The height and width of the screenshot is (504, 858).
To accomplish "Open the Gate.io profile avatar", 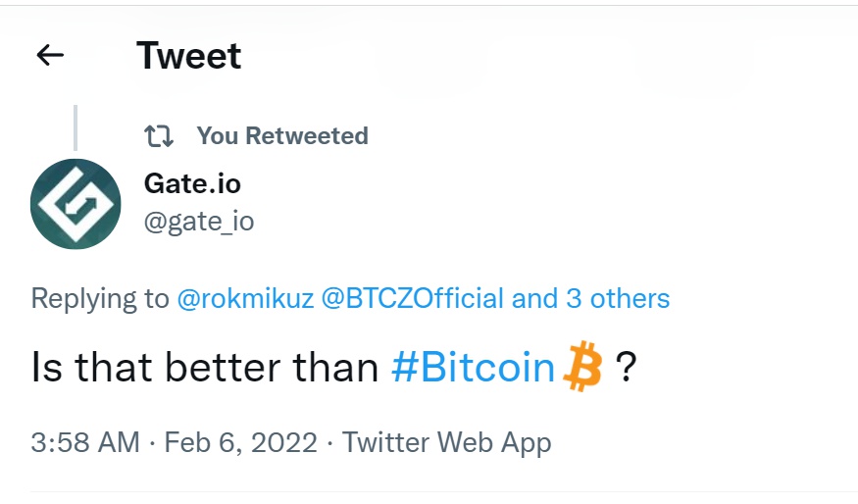I will [x=76, y=204].
